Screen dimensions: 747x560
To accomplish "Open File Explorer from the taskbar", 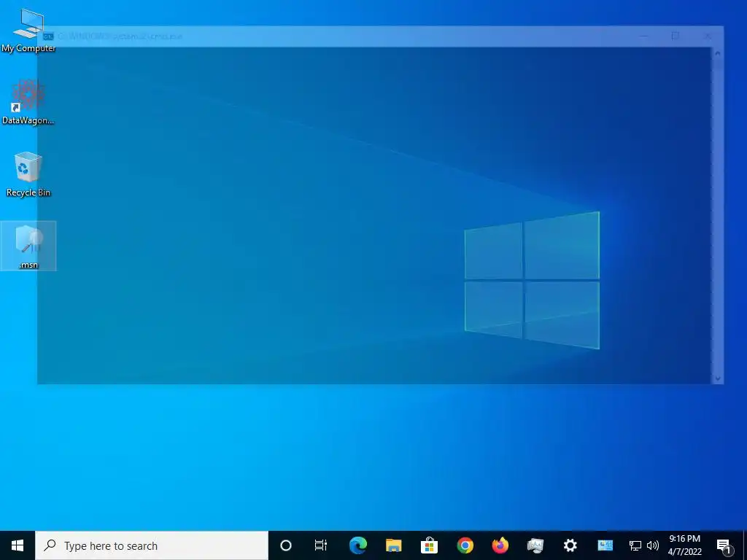I will point(393,545).
